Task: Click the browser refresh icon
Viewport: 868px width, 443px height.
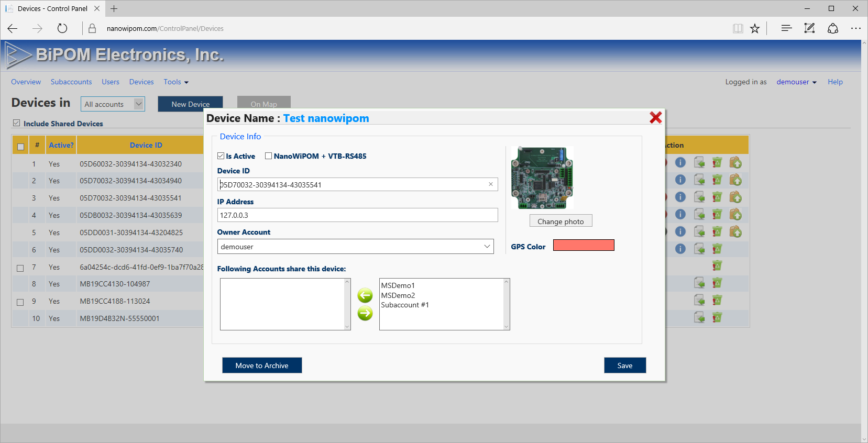Action: (x=62, y=28)
